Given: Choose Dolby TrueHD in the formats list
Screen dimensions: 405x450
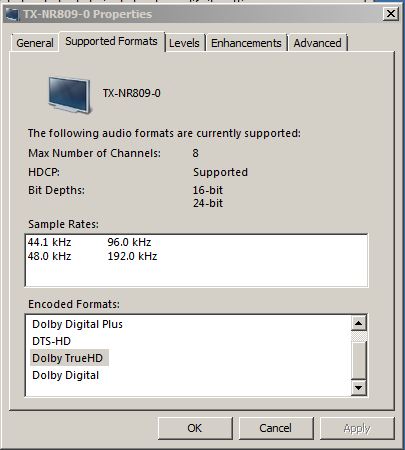Looking at the screenshot, I should tap(68, 358).
